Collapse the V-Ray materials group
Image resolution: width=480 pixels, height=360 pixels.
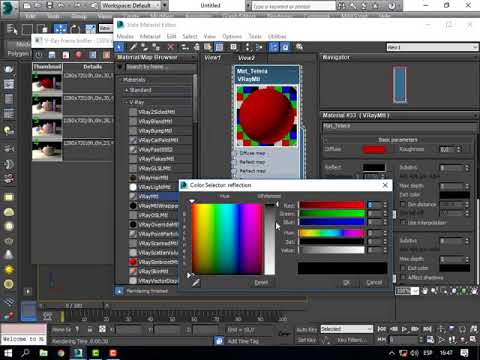click(127, 102)
